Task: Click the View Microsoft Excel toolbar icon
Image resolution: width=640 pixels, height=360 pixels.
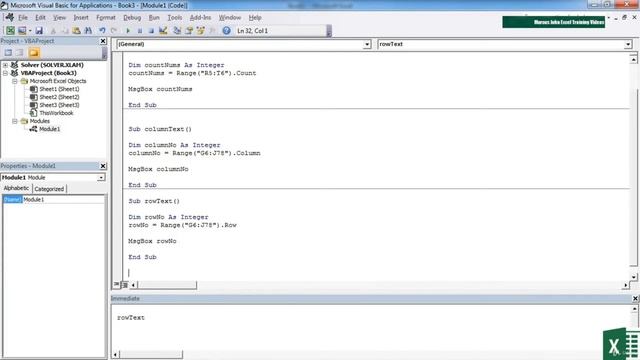Action: [x=10, y=31]
